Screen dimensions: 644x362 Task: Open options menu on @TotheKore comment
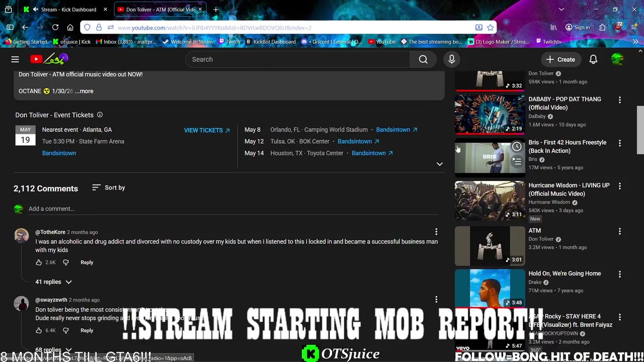click(436, 232)
